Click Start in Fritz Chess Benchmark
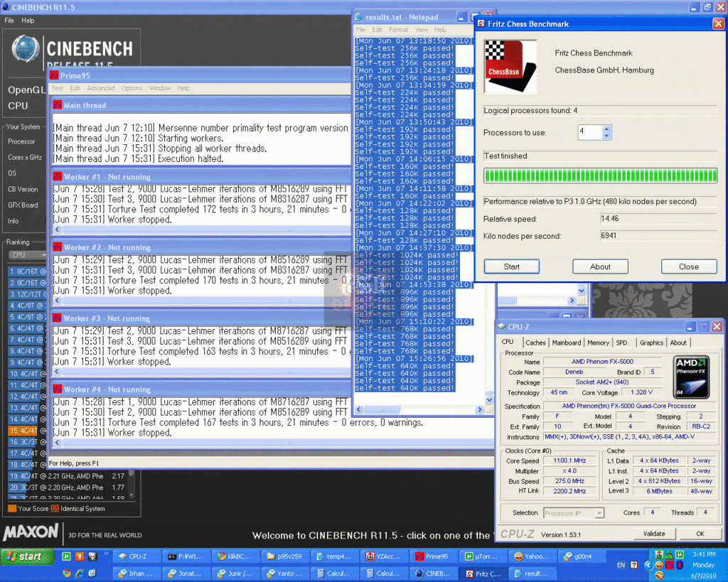The width and height of the screenshot is (728, 582). coord(512,266)
